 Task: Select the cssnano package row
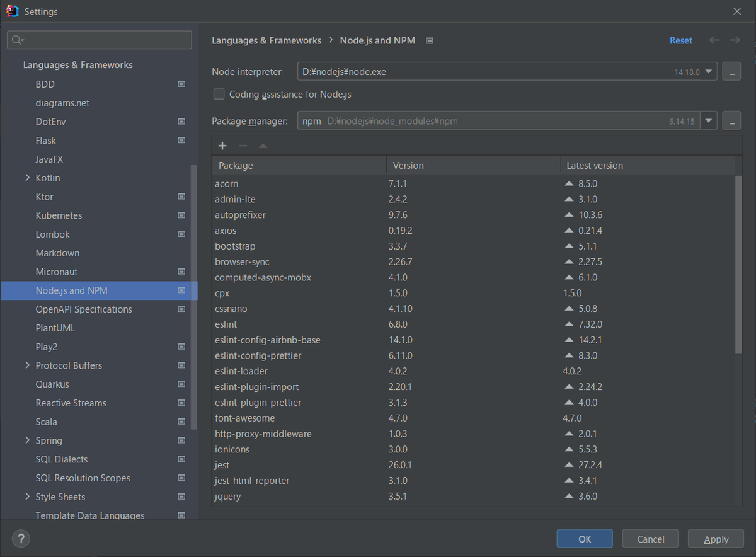pos(474,309)
